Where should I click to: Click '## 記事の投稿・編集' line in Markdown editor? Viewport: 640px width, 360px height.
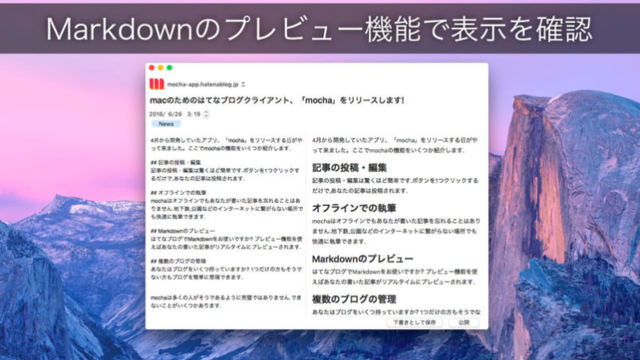176,162
